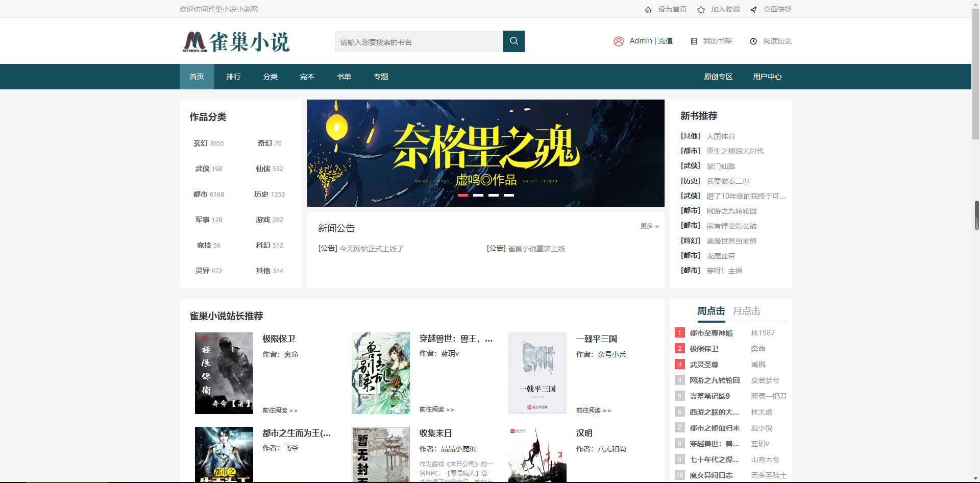Open ranked book 都市至尊神婿
The height and width of the screenshot is (483, 980).
coord(711,333)
